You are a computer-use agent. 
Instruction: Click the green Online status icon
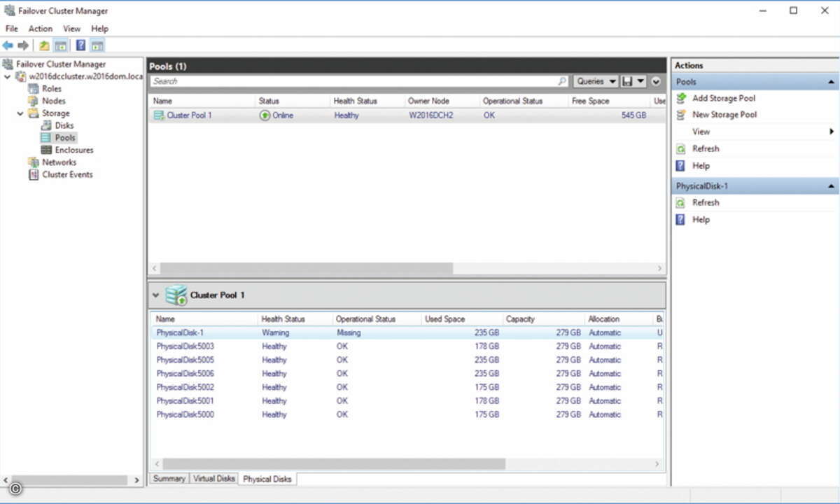point(265,115)
